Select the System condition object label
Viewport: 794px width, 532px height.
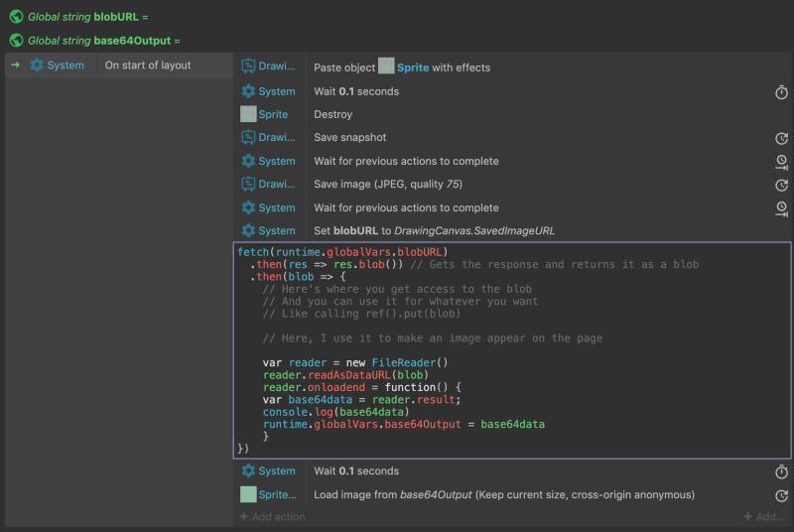(x=66, y=66)
